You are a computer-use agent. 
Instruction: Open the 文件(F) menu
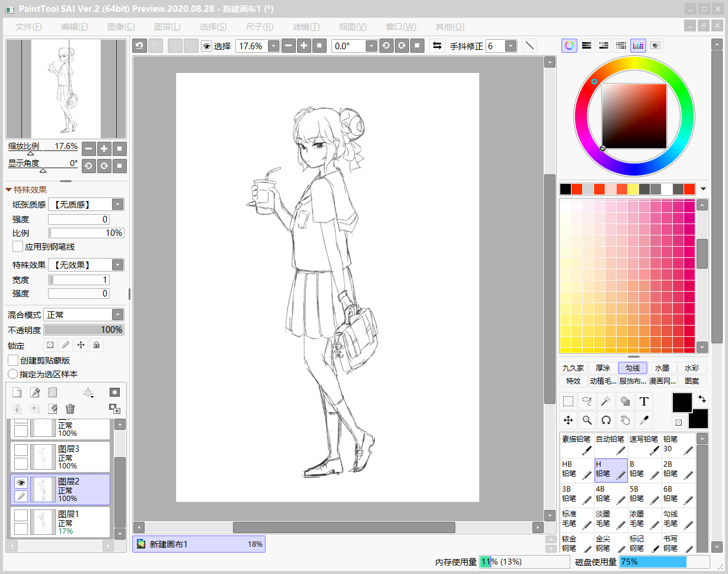tap(28, 27)
